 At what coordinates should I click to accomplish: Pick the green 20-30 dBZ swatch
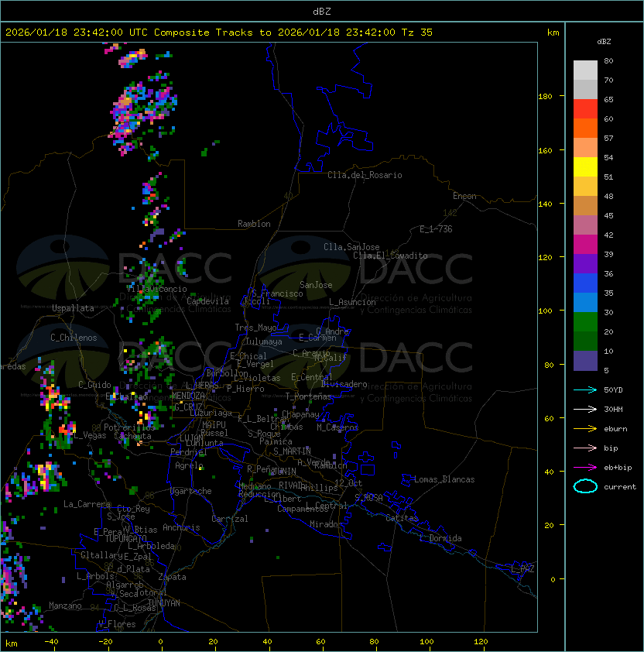tap(585, 322)
